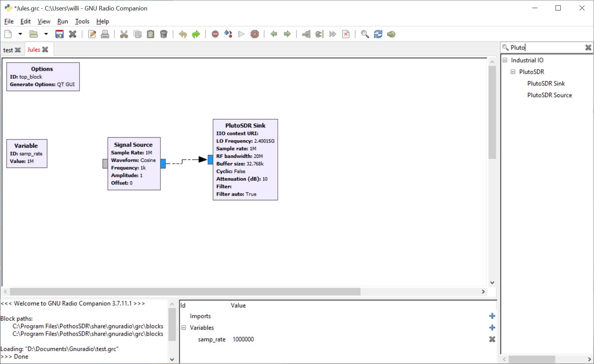
Task: Cut selected block with scissors icon
Action: [124, 34]
